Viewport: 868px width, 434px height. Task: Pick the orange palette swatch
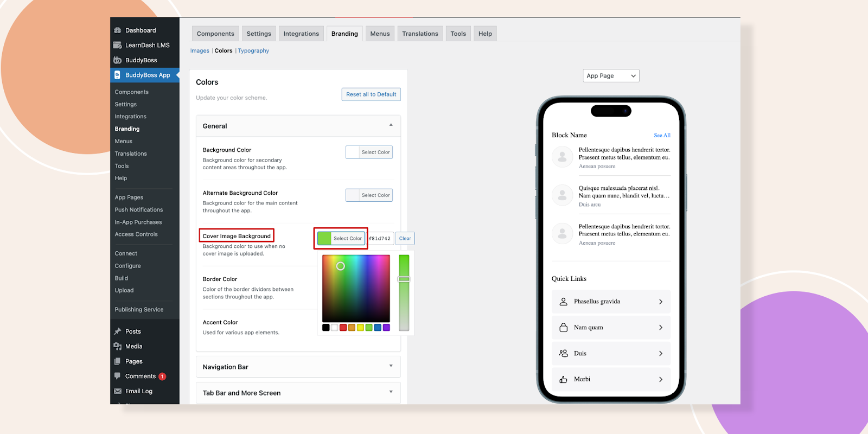[x=352, y=328]
